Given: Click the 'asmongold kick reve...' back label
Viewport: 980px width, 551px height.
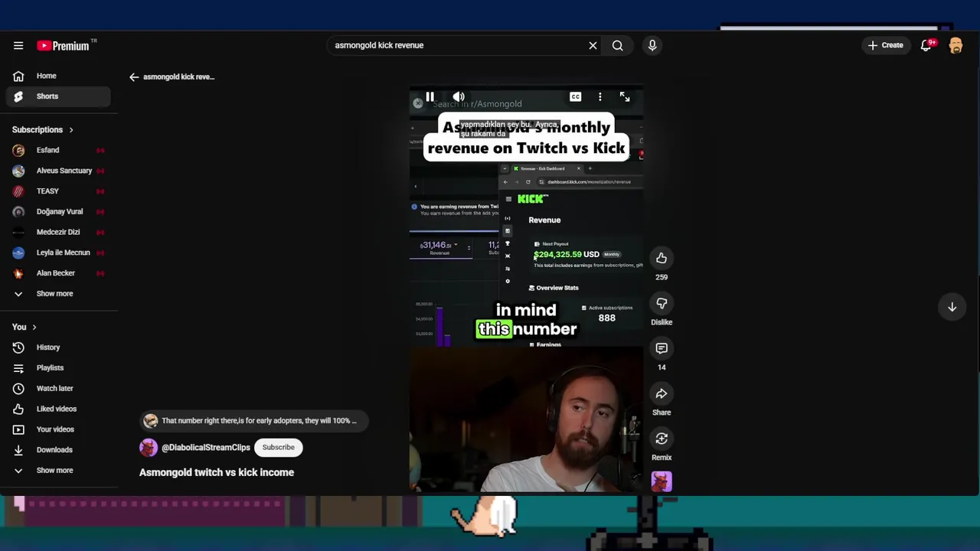Looking at the screenshot, I should tap(179, 77).
